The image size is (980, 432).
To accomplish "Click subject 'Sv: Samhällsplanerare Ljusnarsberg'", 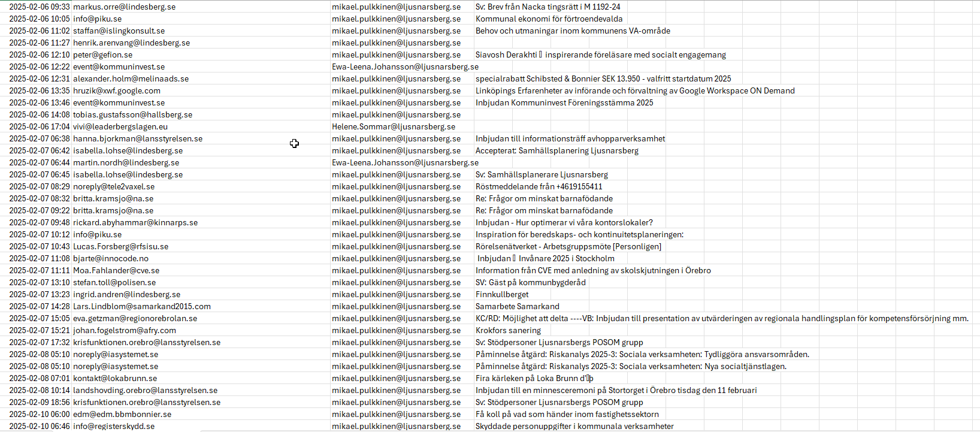I will pos(542,174).
